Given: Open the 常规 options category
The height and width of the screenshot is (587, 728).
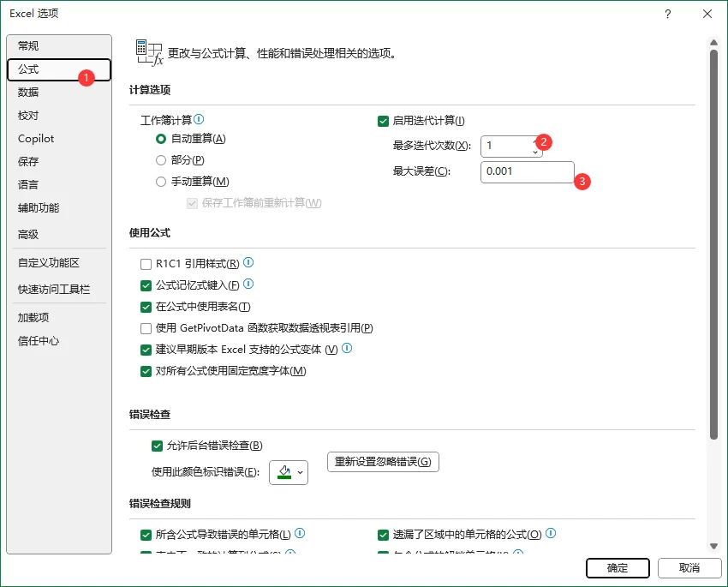Looking at the screenshot, I should point(59,46).
